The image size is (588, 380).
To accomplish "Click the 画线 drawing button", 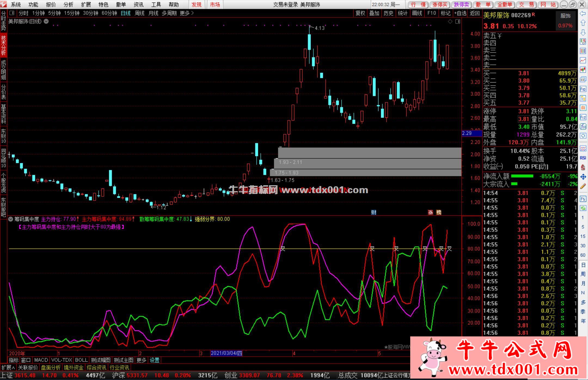I will point(417,13).
